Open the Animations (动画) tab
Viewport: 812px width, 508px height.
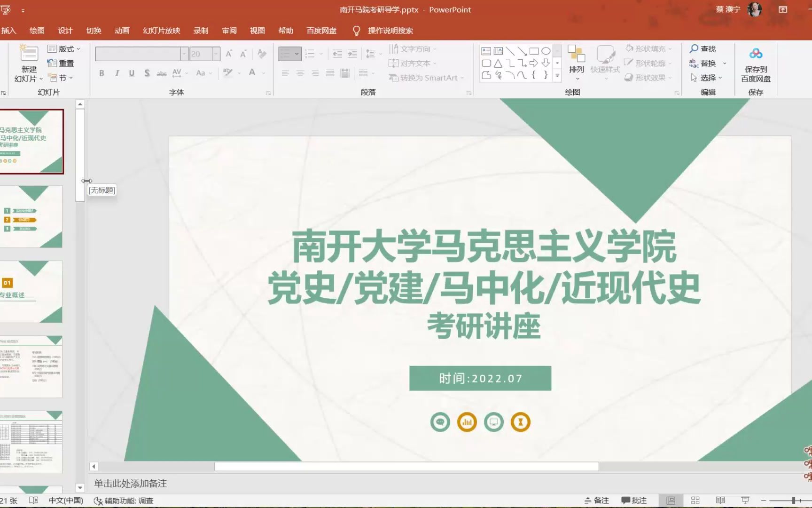(x=122, y=31)
